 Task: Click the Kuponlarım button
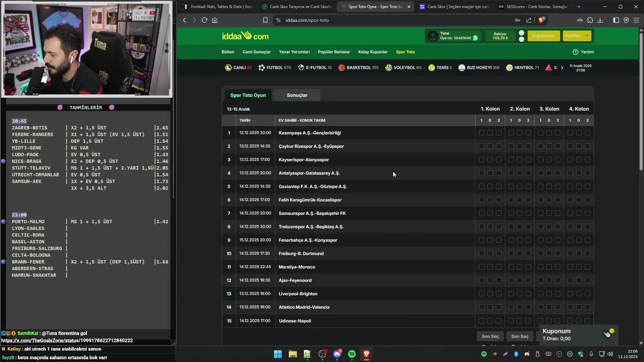coord(543,36)
